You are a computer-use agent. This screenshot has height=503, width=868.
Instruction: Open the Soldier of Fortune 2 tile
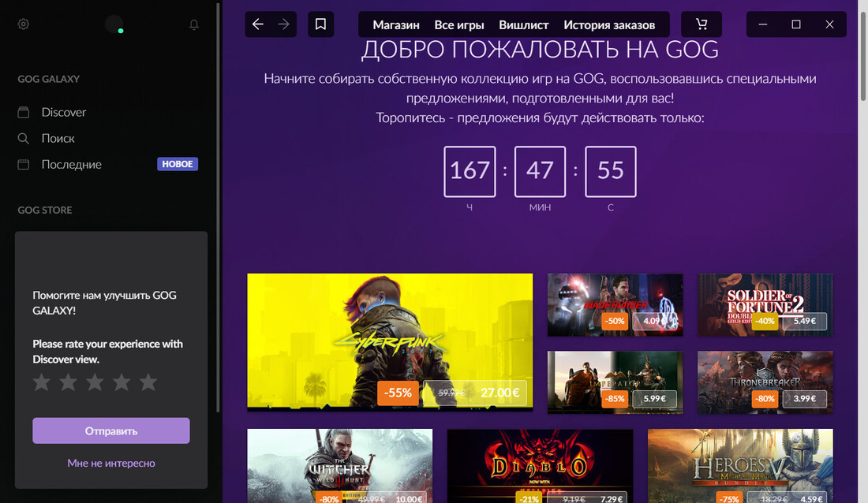(765, 305)
